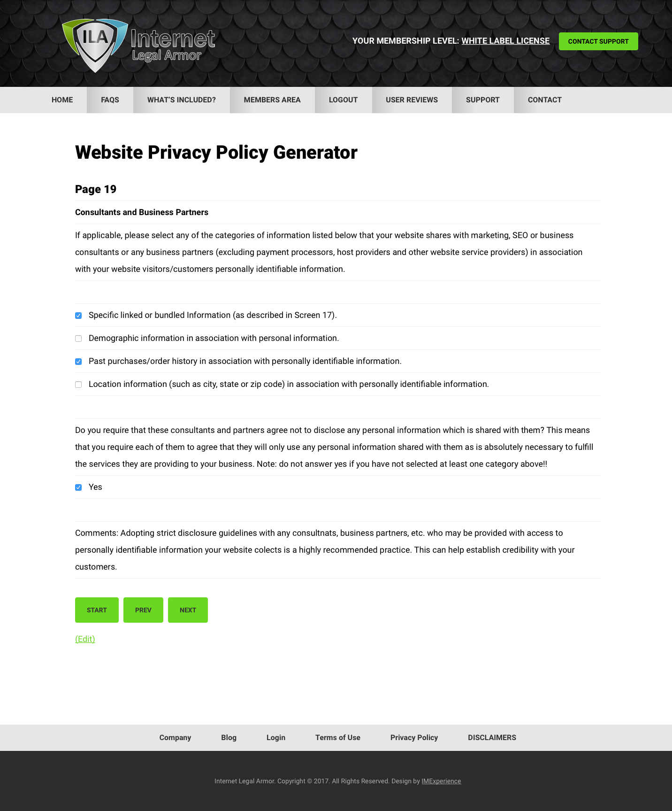
Task: Open the WHITE LABEL LICENSE membership link
Action: 505,41
